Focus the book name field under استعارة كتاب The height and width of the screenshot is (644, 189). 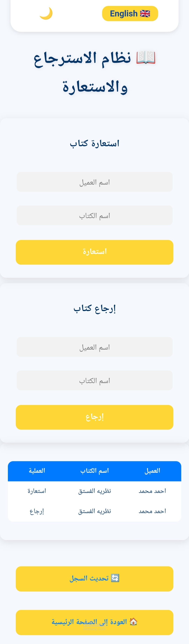click(95, 215)
